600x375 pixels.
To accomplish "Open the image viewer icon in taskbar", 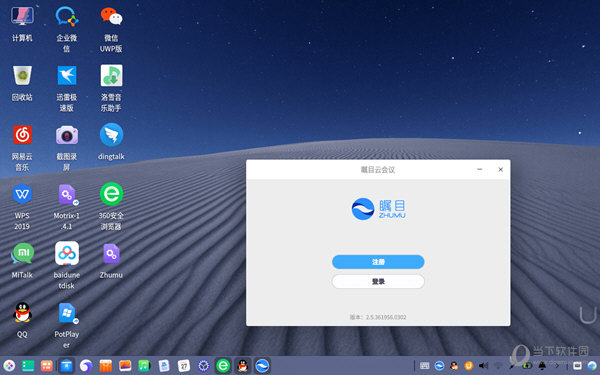I will [x=125, y=366].
